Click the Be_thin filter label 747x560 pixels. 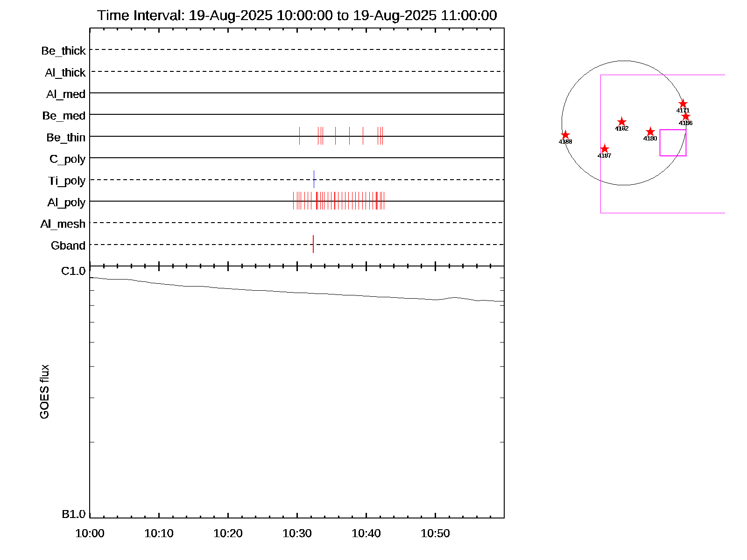coord(66,138)
